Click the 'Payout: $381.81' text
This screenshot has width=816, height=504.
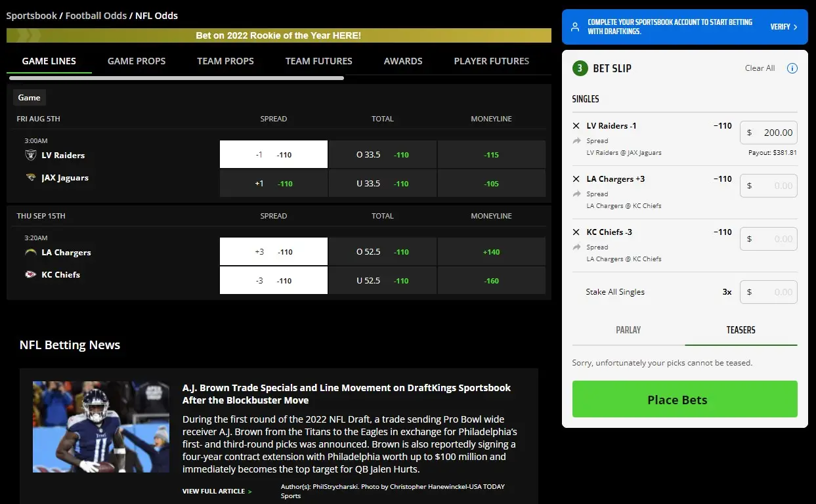pos(772,152)
